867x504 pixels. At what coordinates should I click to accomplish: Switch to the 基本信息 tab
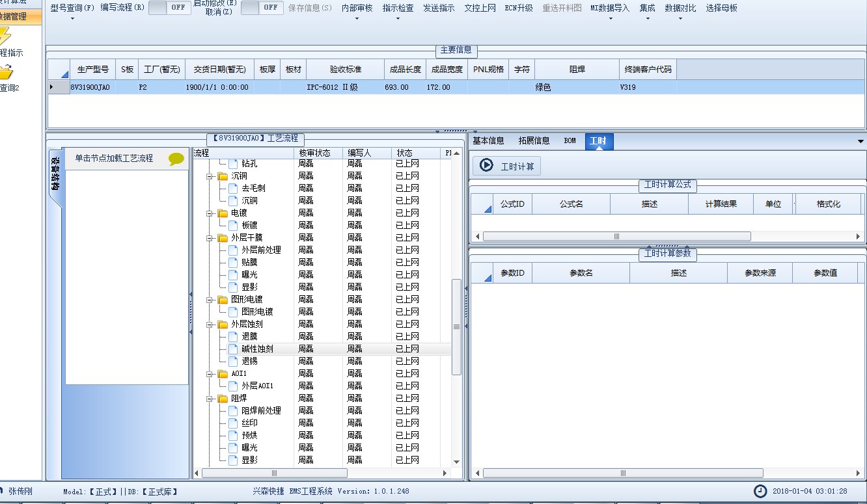click(488, 140)
